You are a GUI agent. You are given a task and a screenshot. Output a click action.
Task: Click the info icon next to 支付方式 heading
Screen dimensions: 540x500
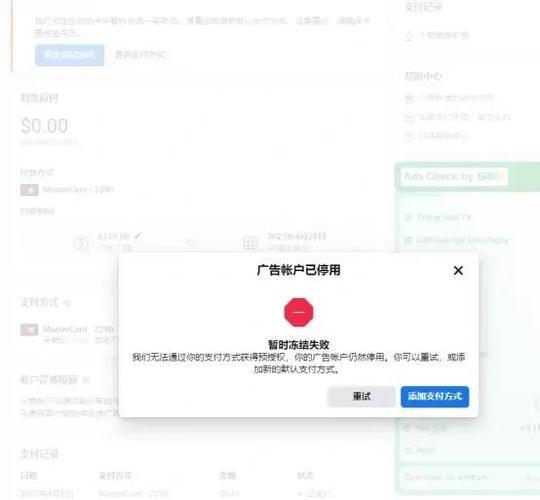[67, 303]
